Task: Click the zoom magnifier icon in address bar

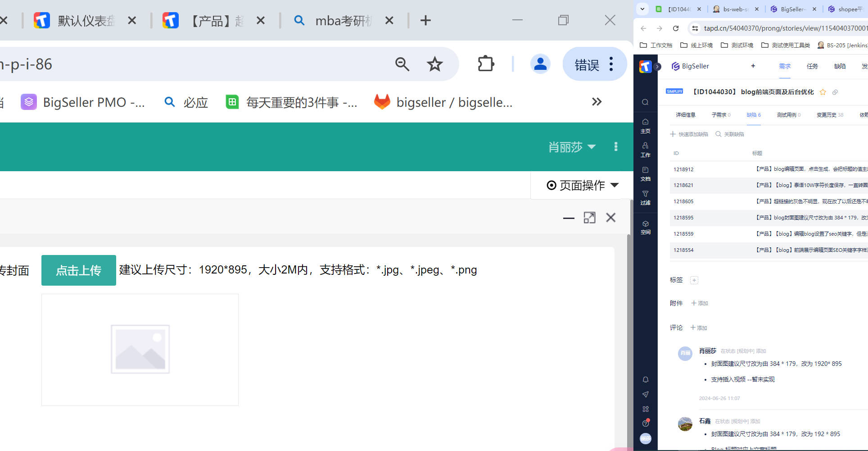Action: click(x=402, y=64)
